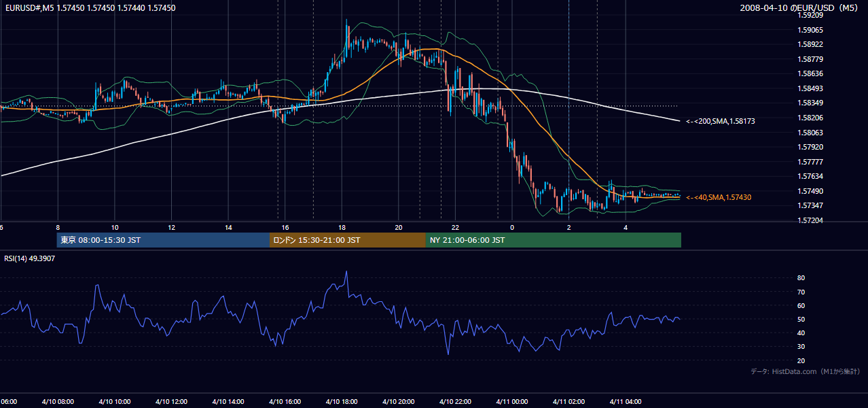The height and width of the screenshot is (408, 868).
Task: Click price level 1.59065 on the axis
Action: point(810,30)
